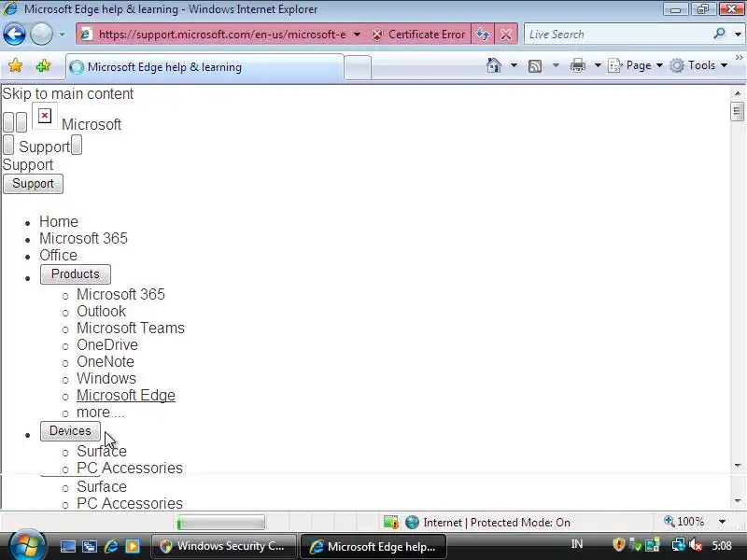The image size is (747, 560).
Task: Expand the Home button dropdown arrow
Action: (x=514, y=65)
